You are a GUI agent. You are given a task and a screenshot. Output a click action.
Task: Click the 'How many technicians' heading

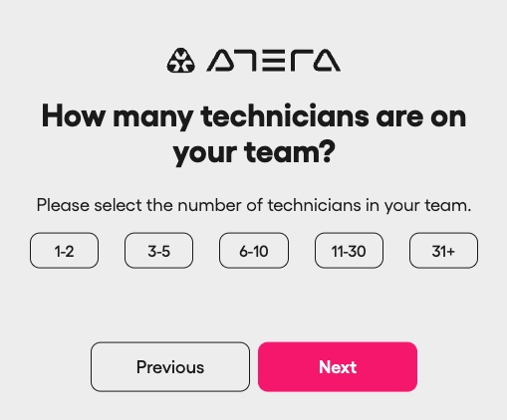254,134
